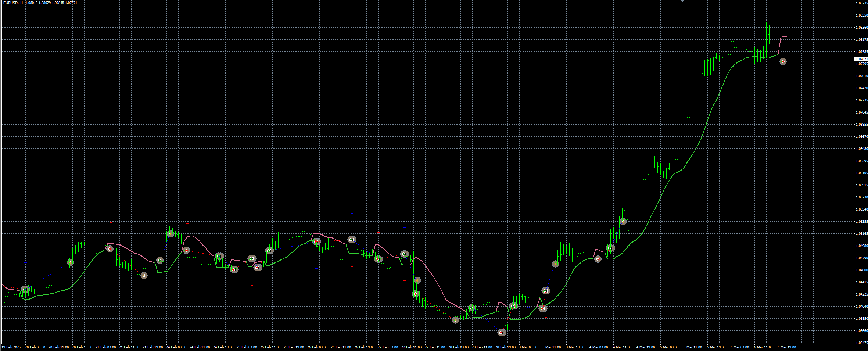Click the 27 Feb 19:00 time axis label

coord(435,347)
